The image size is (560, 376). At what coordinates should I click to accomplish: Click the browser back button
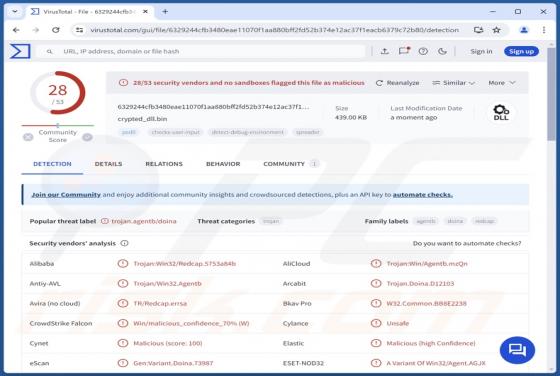point(16,30)
